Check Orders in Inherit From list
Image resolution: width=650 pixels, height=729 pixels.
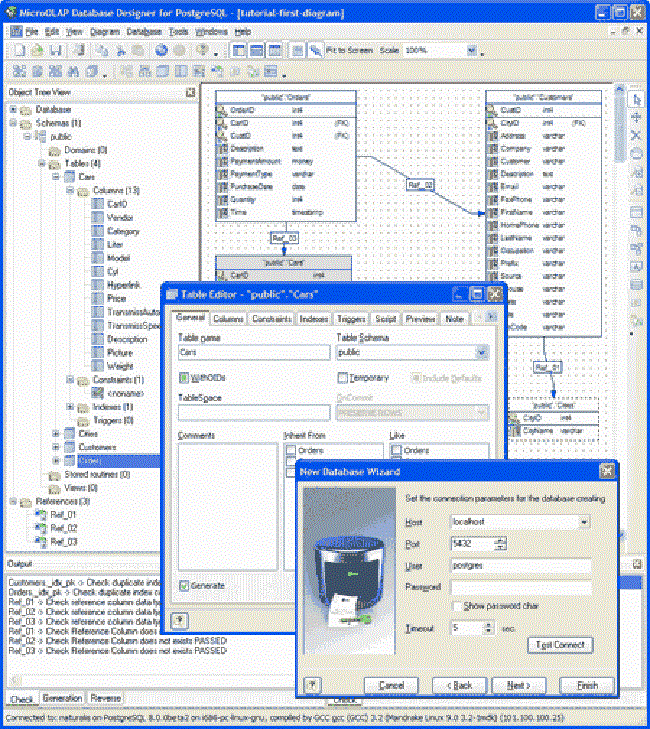[291, 450]
